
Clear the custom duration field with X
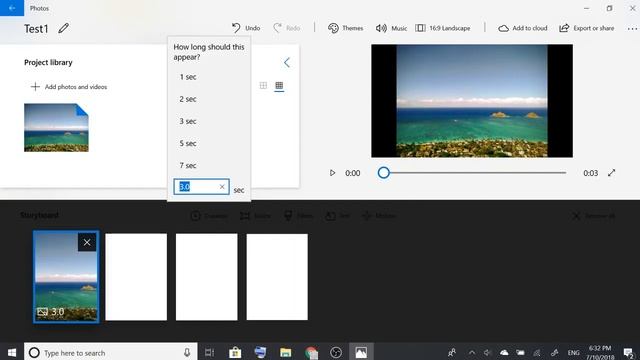(x=222, y=187)
